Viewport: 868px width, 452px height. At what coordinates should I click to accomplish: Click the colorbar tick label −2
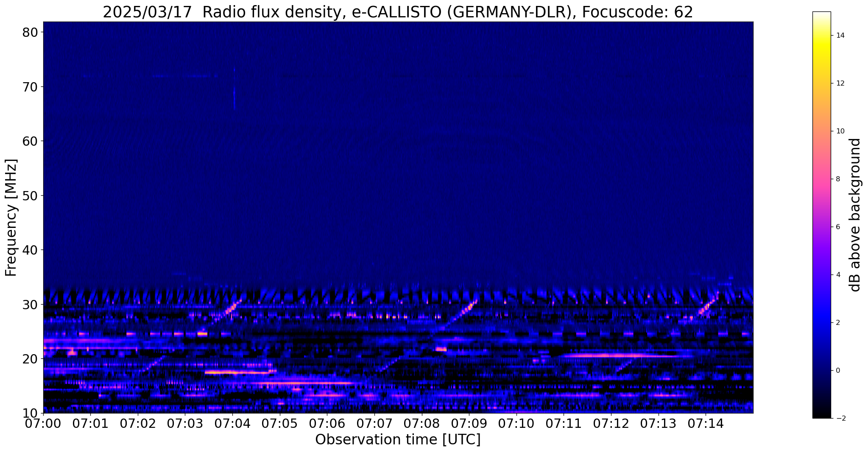click(840, 419)
